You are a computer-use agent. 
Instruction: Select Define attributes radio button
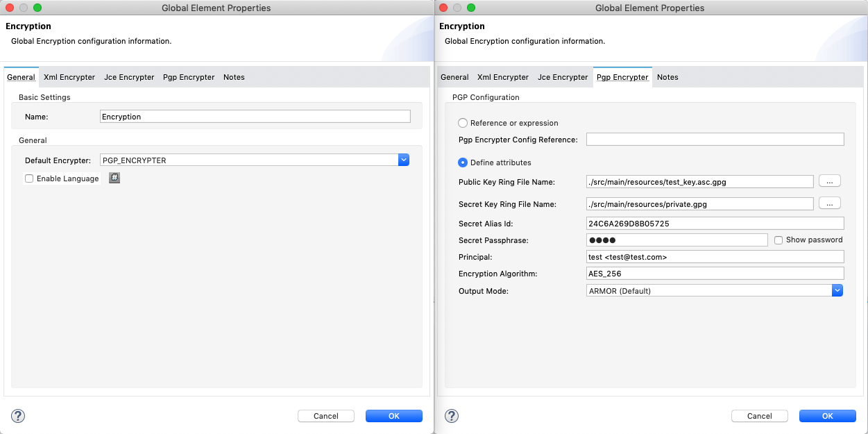[462, 162]
